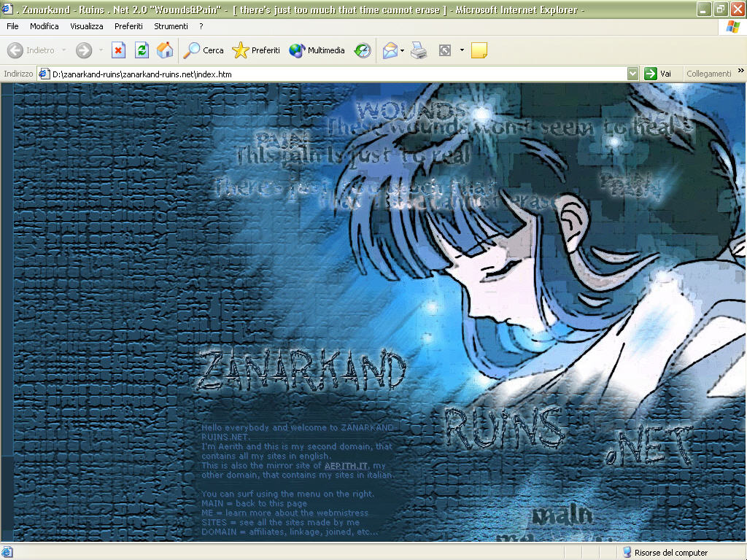Restore down the Internet Explorer window
This screenshot has width=747, height=560.
[720, 9]
